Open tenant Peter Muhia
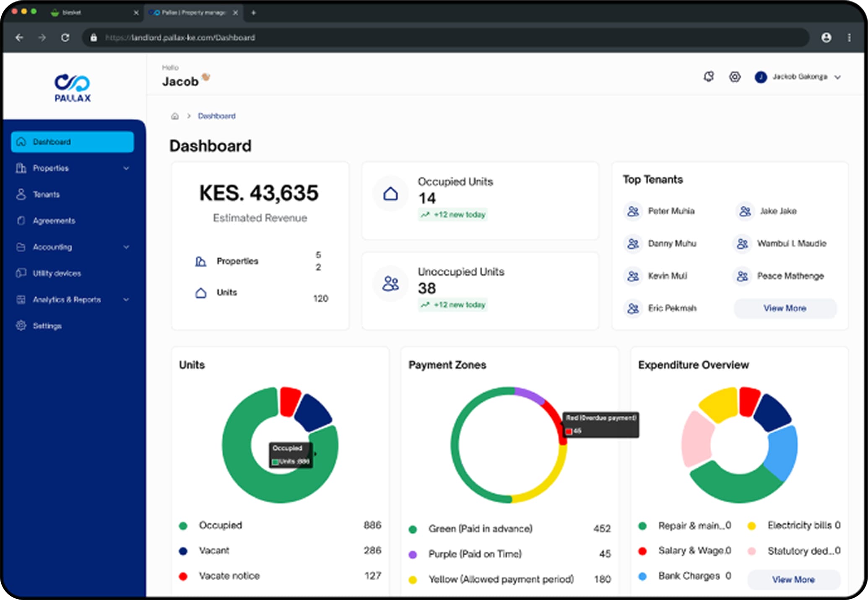 (x=671, y=211)
